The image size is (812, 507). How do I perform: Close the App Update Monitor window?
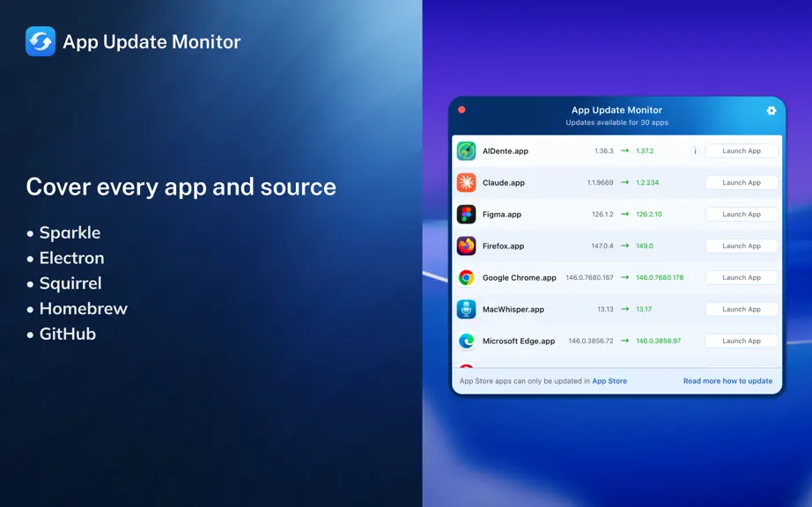click(x=461, y=110)
